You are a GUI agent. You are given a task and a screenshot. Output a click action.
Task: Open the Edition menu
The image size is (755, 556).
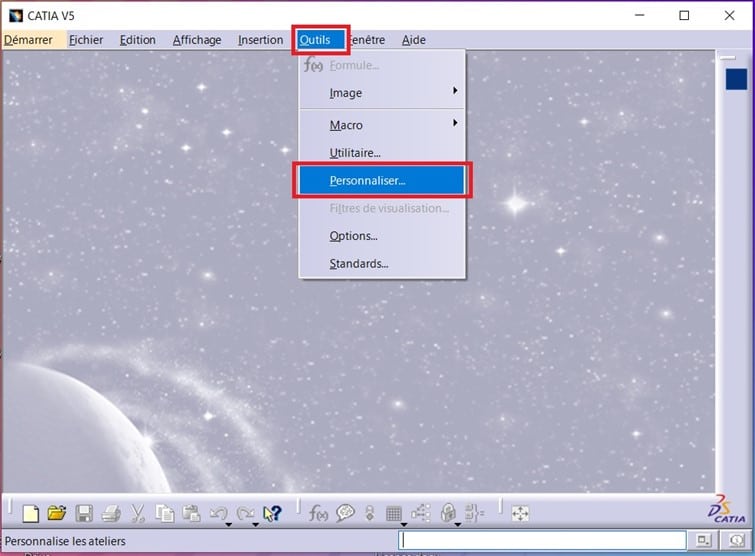point(138,40)
